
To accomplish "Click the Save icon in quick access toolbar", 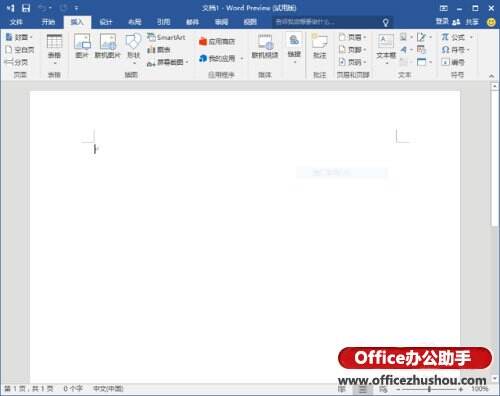I will click(x=26, y=8).
